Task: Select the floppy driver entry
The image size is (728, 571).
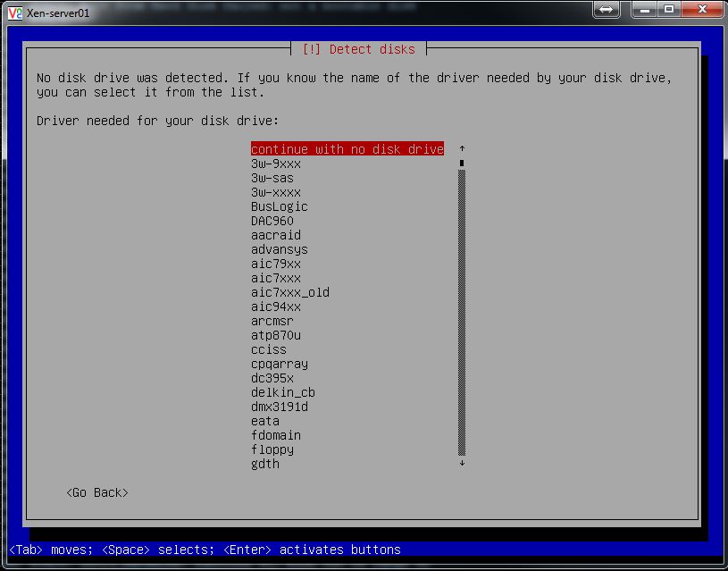Action: tap(272, 449)
